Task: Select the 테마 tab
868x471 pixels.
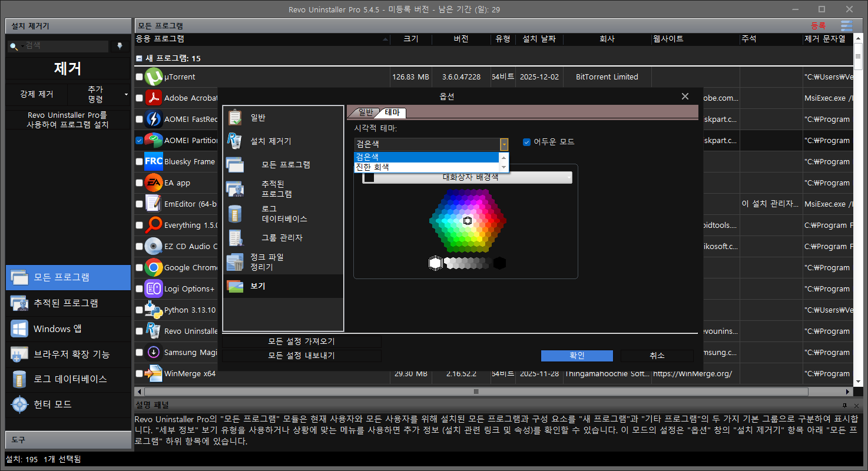Action: (392, 112)
